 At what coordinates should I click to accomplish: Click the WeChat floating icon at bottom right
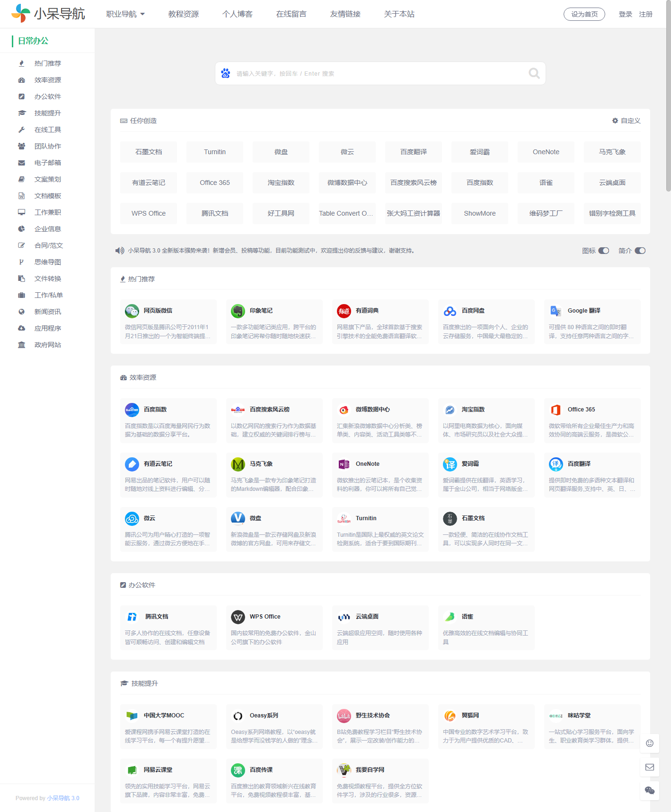pos(650,790)
